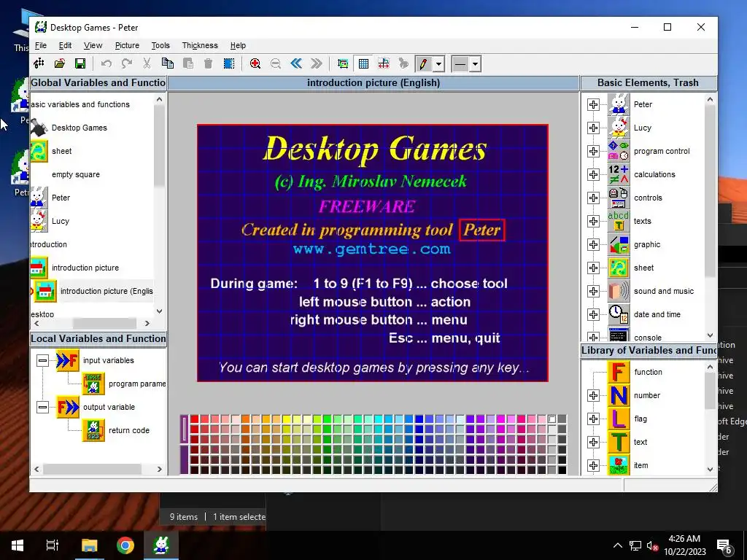Click the Global Variables and Functions header
The height and width of the screenshot is (560, 747).
(x=98, y=83)
